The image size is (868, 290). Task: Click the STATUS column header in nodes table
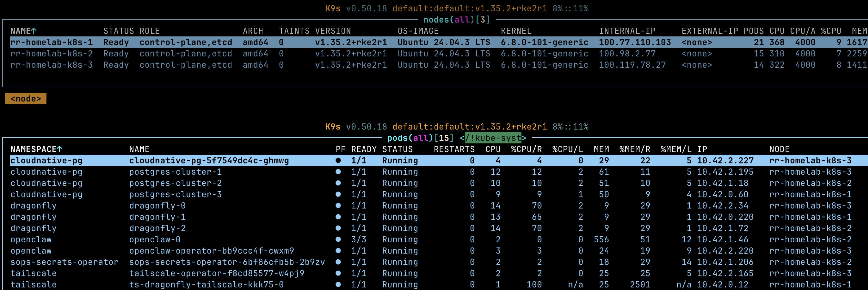119,31
